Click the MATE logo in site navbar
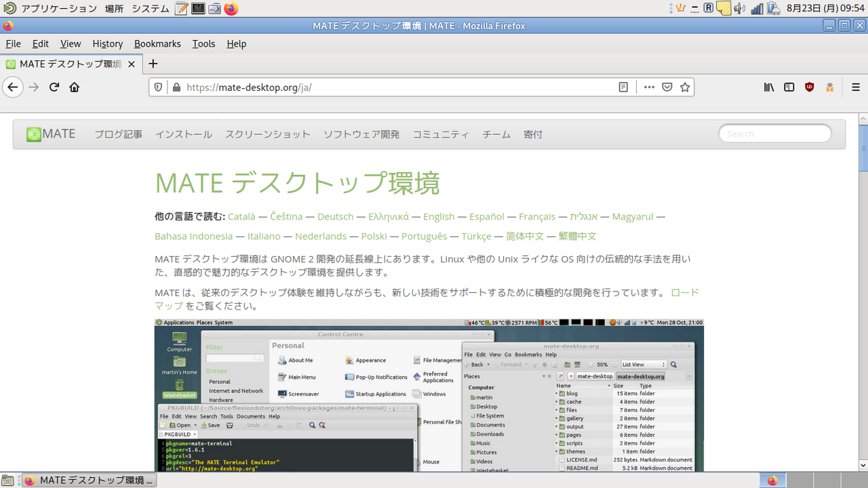Image resolution: width=868 pixels, height=488 pixels. 51,134
